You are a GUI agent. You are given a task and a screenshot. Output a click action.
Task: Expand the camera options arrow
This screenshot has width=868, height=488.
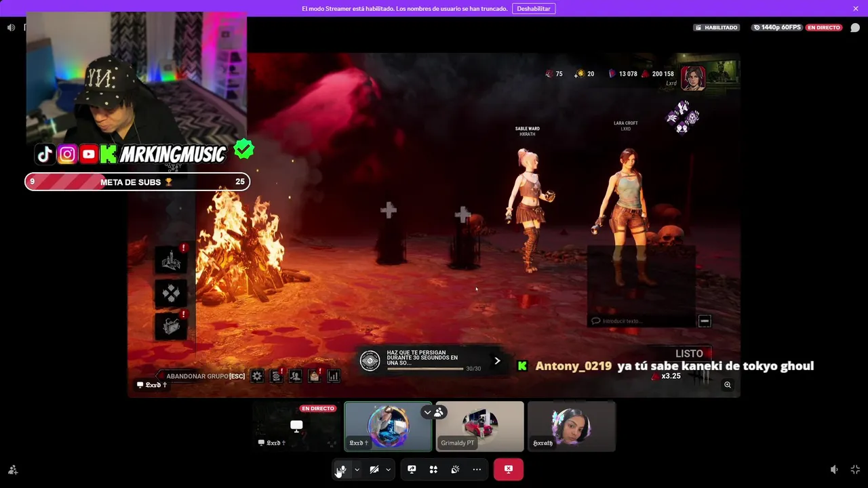(x=388, y=469)
